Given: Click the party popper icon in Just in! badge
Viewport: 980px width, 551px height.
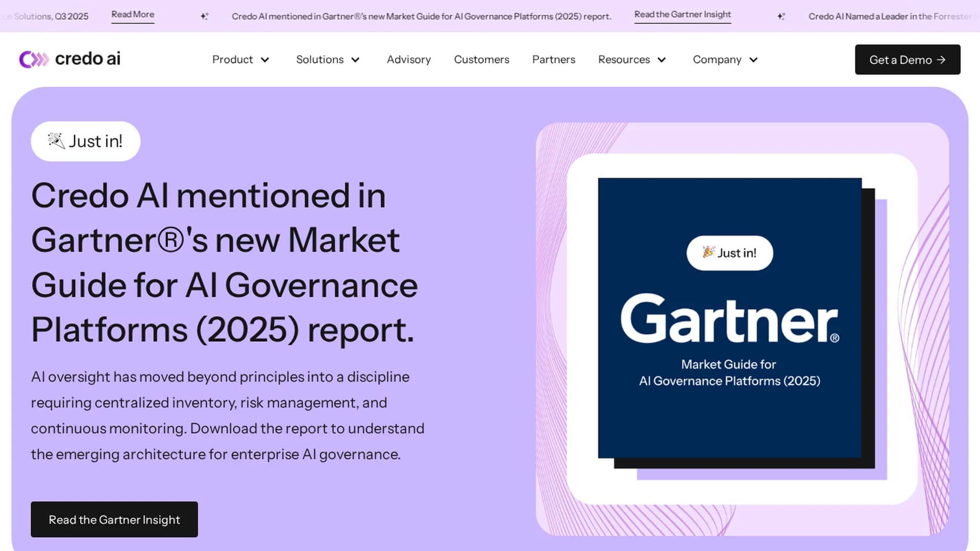Looking at the screenshot, I should click(56, 141).
